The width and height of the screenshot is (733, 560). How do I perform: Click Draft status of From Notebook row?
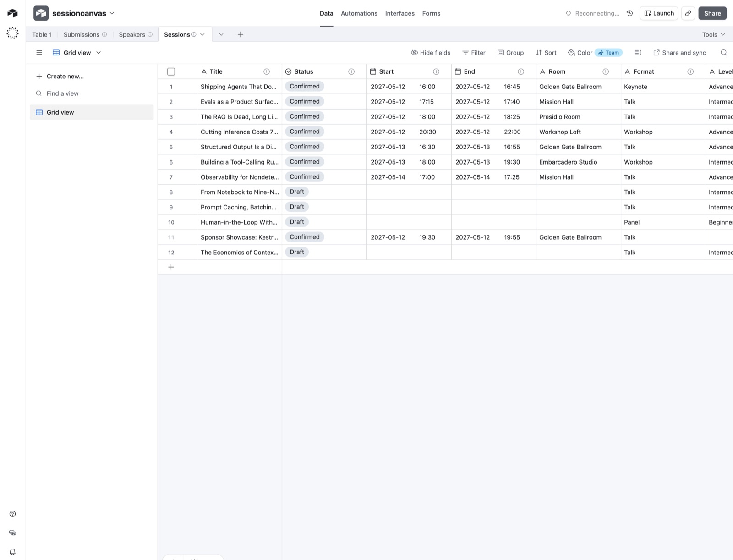click(297, 192)
